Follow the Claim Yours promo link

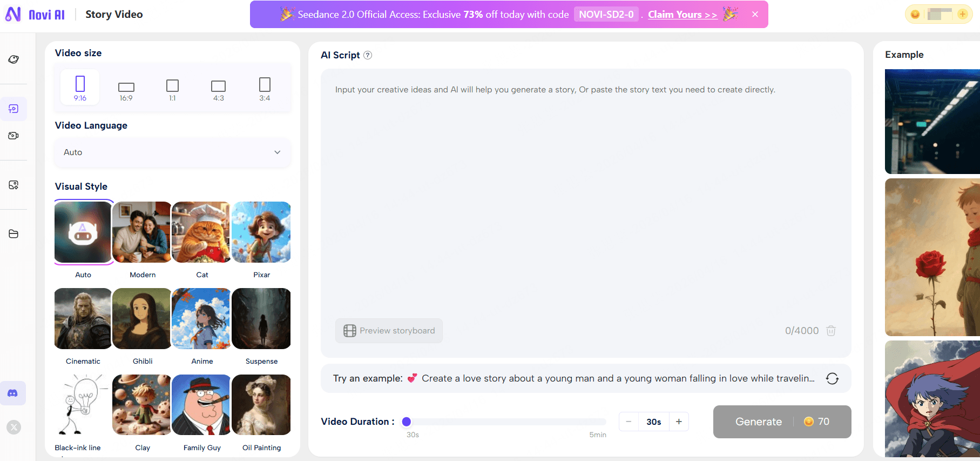coord(682,15)
